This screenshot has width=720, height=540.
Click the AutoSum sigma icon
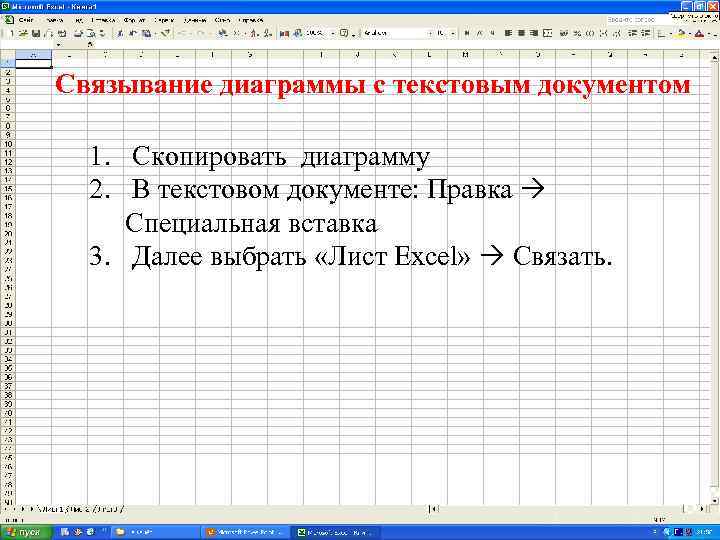(237, 33)
